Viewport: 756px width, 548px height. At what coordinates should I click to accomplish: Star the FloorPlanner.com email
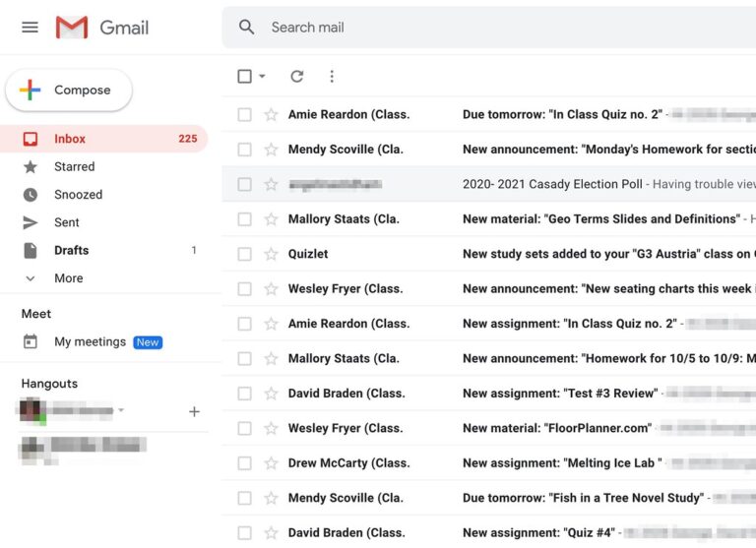(271, 428)
